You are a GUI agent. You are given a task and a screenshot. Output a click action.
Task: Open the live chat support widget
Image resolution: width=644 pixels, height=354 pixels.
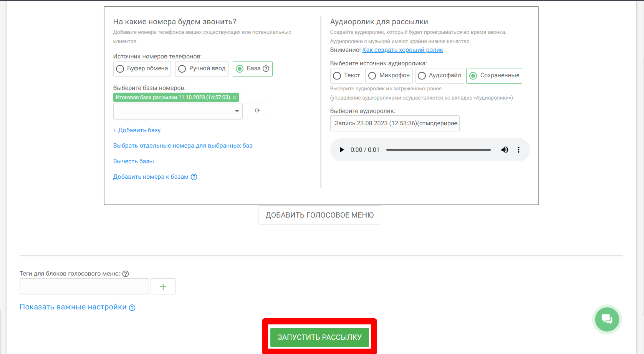pos(607,319)
